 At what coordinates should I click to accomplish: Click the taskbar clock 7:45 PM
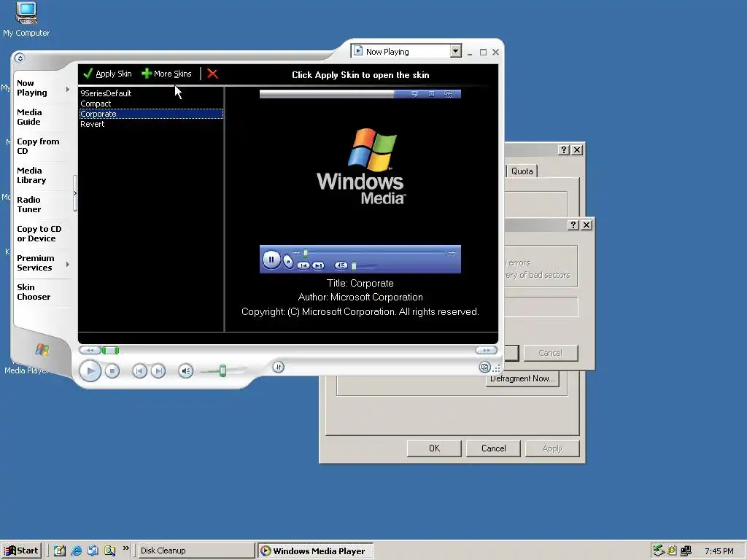[x=719, y=551]
